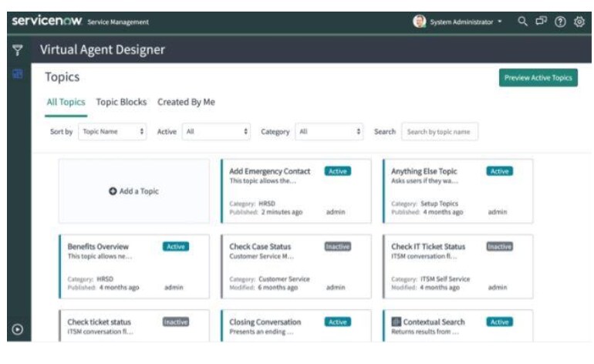Click Active badge on Benefits Overview
The height and width of the screenshot is (364, 594).
pyautogui.click(x=176, y=247)
